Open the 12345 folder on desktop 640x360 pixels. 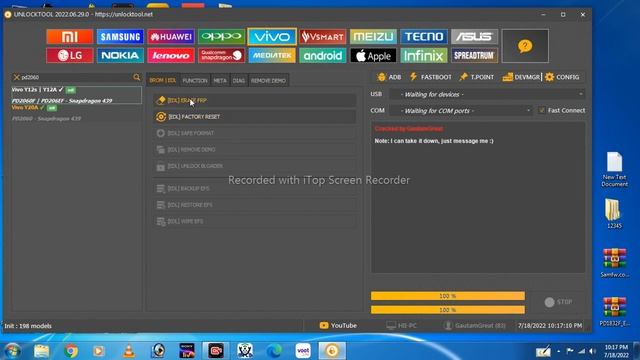(614, 213)
